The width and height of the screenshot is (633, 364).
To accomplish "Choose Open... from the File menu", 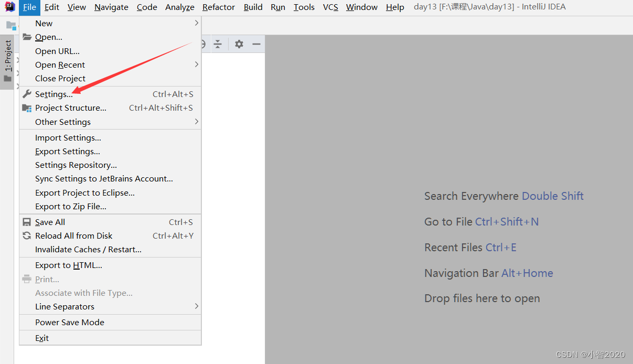I will pyautogui.click(x=110, y=37).
